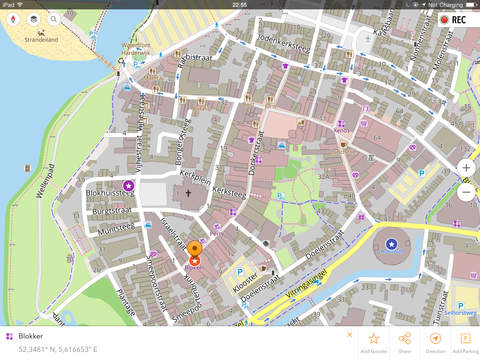Screen dimensions: 480x360
Task: Select the red Blokker star marker
Action: [195, 261]
